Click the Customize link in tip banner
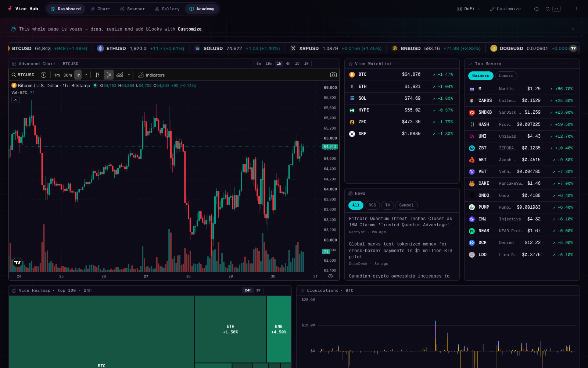Screen dimensions: 588x368 click(x=190, y=29)
